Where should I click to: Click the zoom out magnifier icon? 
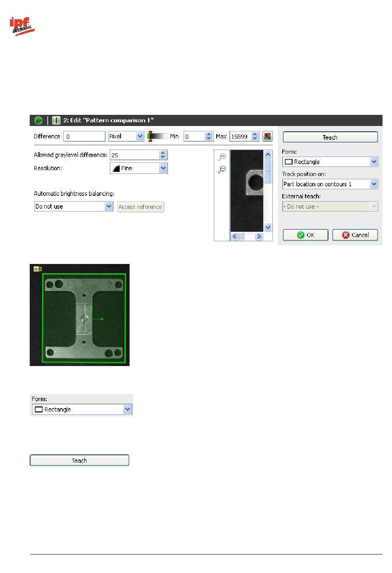(x=222, y=169)
